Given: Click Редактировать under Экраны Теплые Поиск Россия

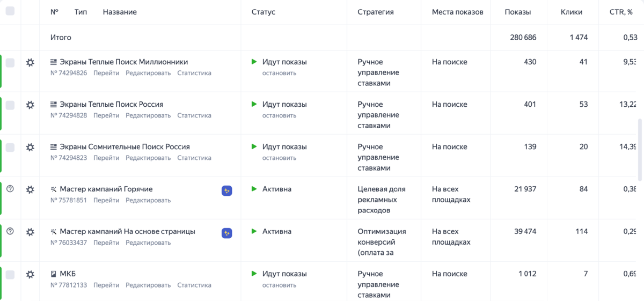Looking at the screenshot, I should (x=148, y=115).
